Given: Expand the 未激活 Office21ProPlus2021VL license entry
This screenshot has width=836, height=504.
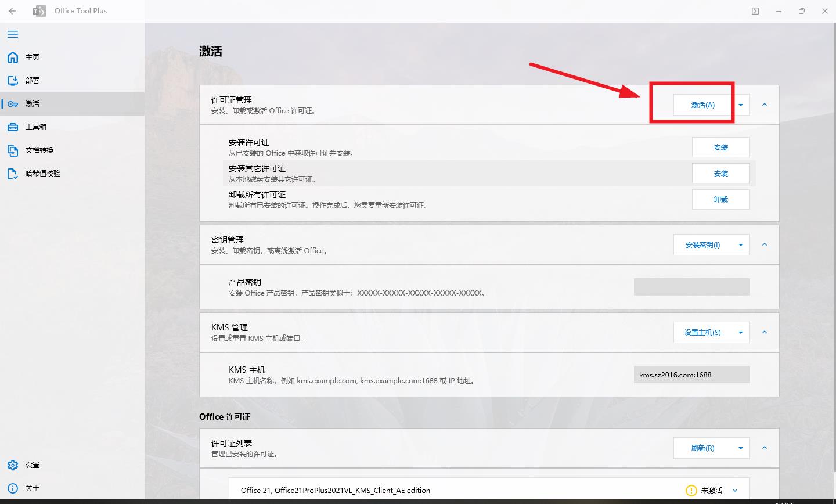Looking at the screenshot, I should 735,490.
